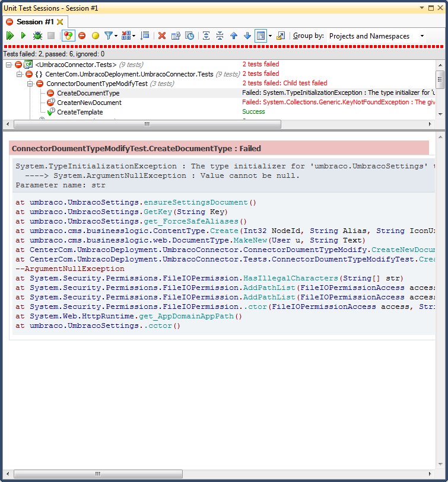Image resolution: width=448 pixels, height=482 pixels.
Task: Open the red-blue grid options dropdown
Action: [x=128, y=36]
